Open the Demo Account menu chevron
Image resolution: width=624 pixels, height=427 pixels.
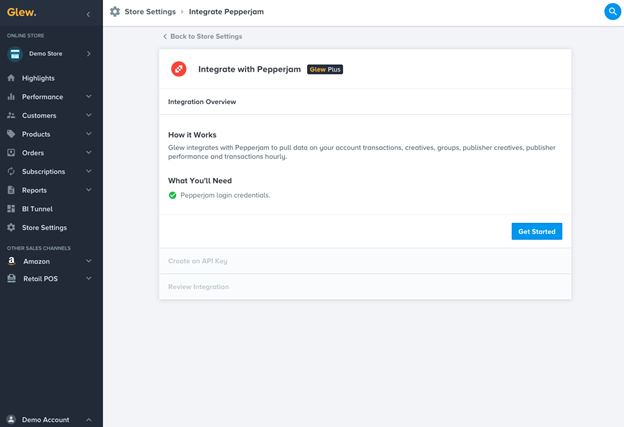point(89,420)
